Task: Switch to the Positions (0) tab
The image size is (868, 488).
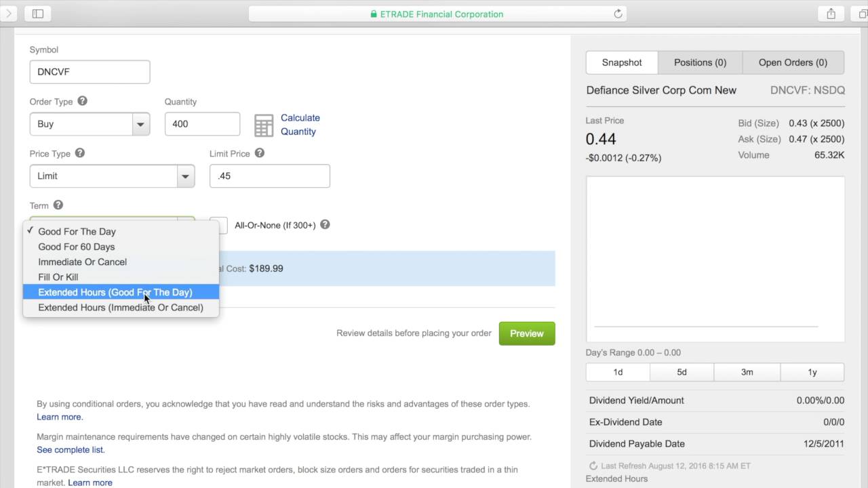Action: 700,62
